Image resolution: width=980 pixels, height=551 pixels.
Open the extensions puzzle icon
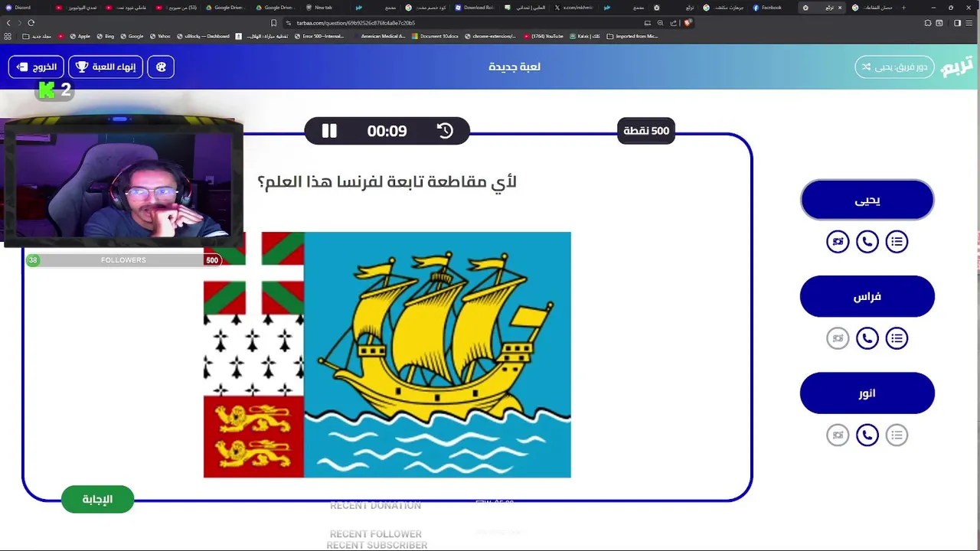point(928,23)
